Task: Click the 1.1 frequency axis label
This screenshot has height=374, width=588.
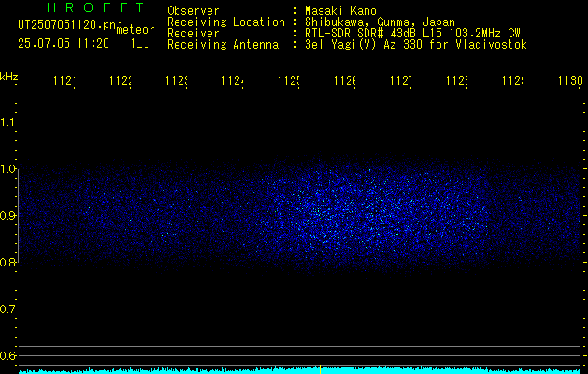Action: pos(7,122)
